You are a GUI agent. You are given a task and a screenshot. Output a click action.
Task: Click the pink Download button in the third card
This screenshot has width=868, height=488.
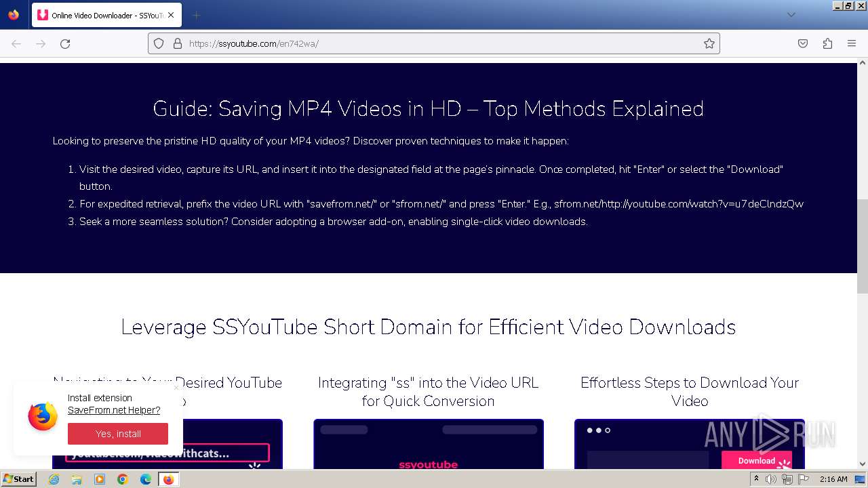(x=757, y=460)
